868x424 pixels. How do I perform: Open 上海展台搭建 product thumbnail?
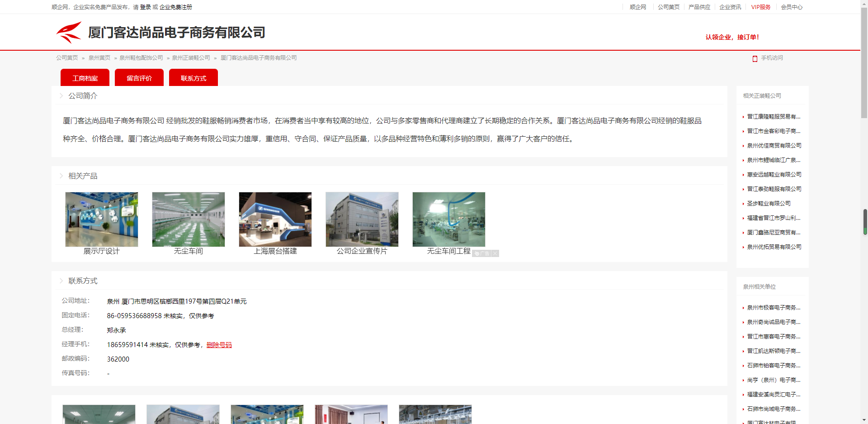click(x=275, y=219)
